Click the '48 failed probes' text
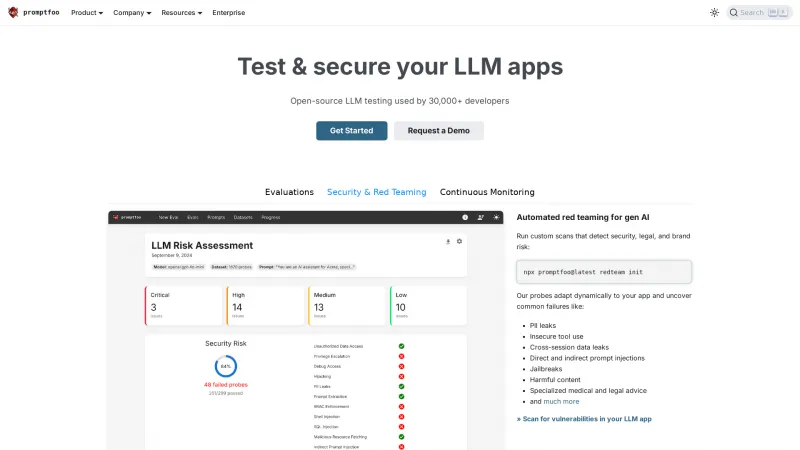 pyautogui.click(x=226, y=385)
